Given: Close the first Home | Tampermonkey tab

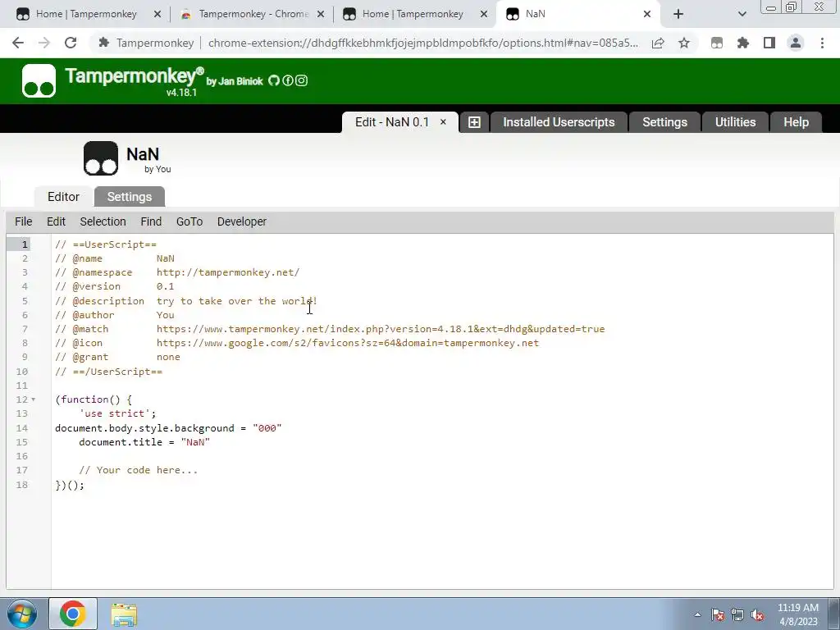Looking at the screenshot, I should (x=157, y=14).
